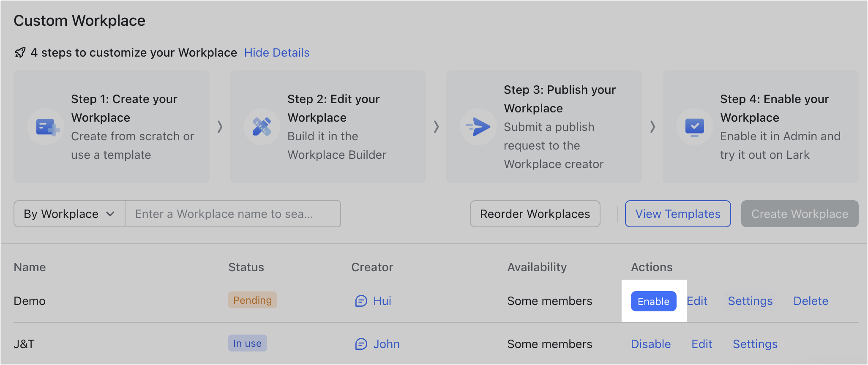
Task: Click the Step 2 ruler and pencil icon
Action: [x=262, y=127]
